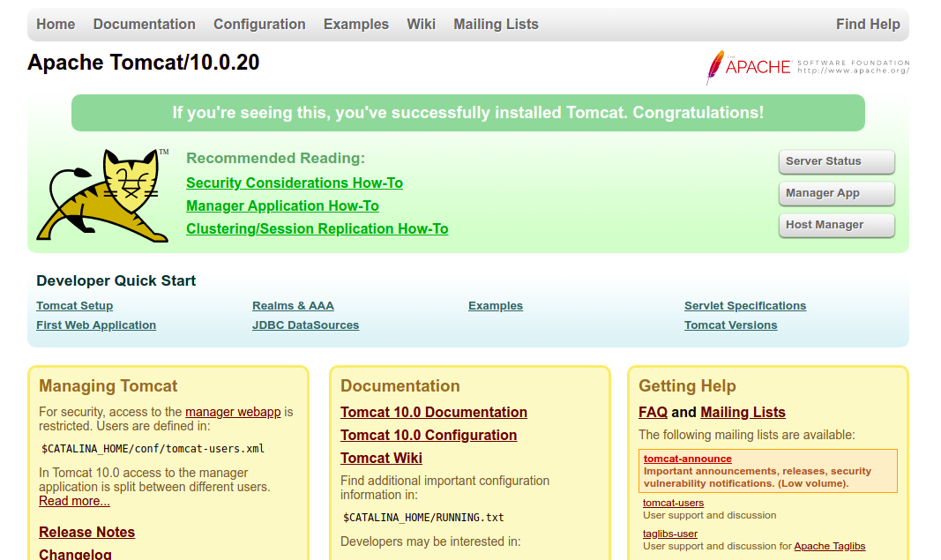Open Tomcat 10.0 Configuration documentation link
This screenshot has height=560, width=941.
click(429, 435)
